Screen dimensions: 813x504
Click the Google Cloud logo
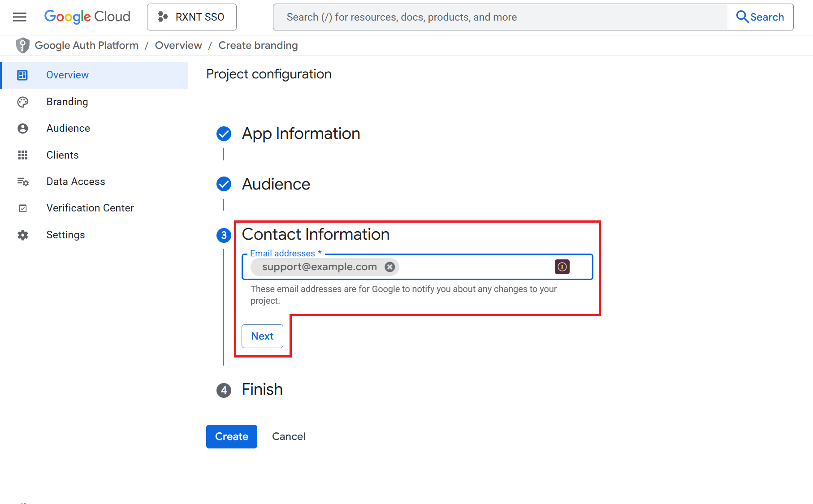(87, 17)
